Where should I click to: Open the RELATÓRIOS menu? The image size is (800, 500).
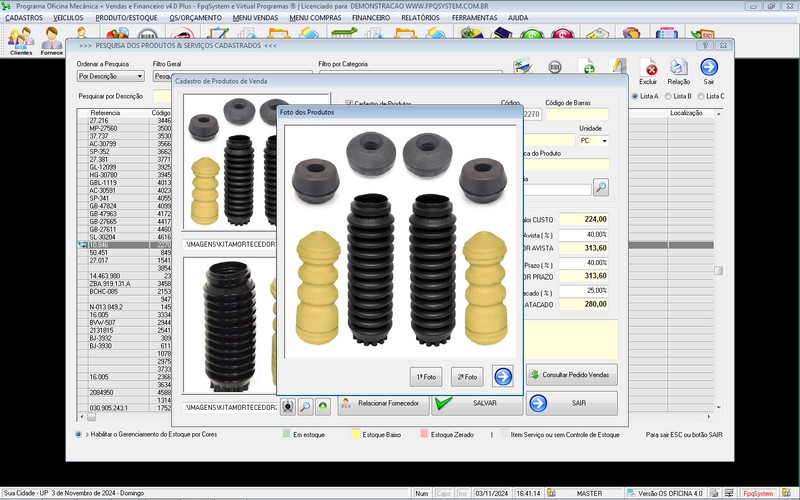pos(420,18)
